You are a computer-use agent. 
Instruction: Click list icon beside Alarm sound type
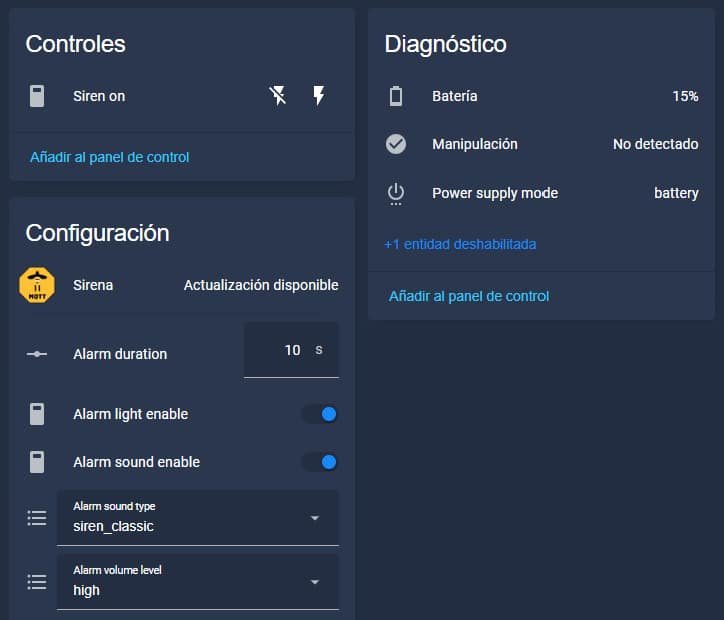tap(37, 518)
